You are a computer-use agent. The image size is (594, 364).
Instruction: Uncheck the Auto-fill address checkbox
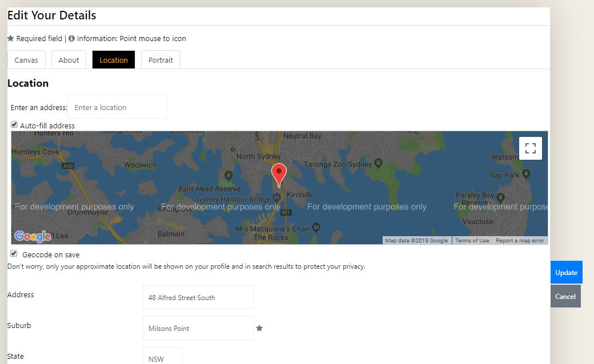[x=14, y=124]
